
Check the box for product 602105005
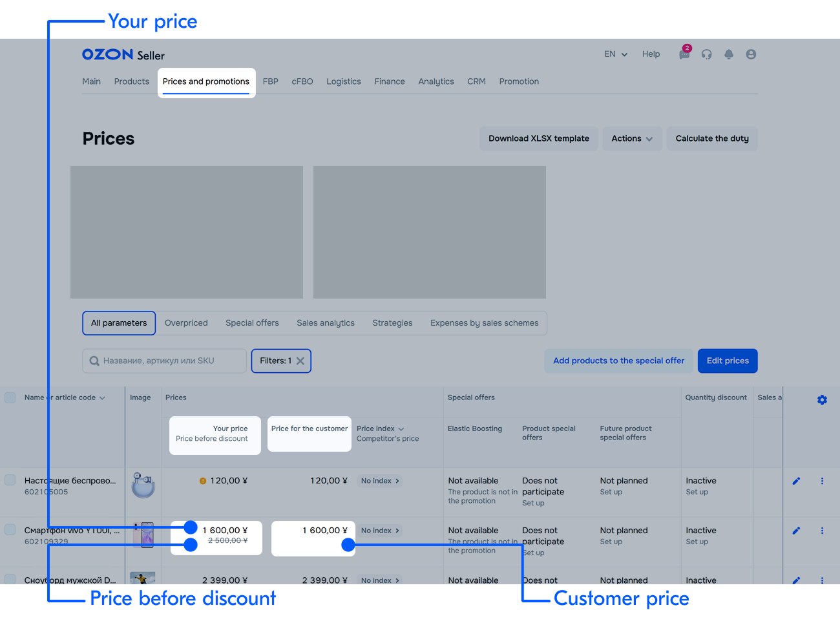[x=10, y=480]
